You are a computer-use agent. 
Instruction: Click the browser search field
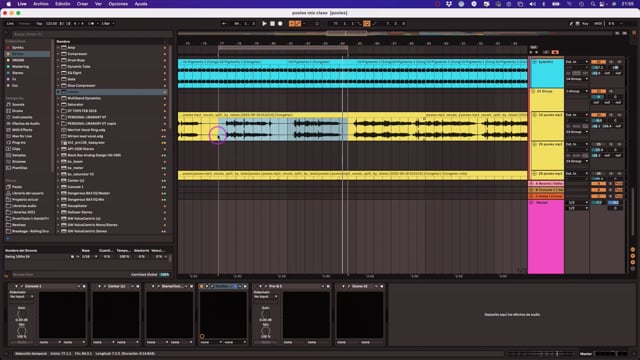91,34
